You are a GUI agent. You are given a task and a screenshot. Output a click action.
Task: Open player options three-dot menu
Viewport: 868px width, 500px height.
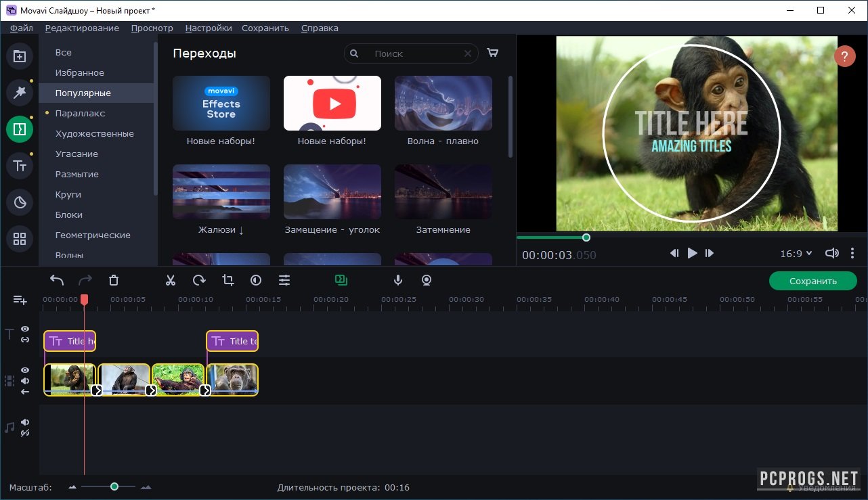852,253
